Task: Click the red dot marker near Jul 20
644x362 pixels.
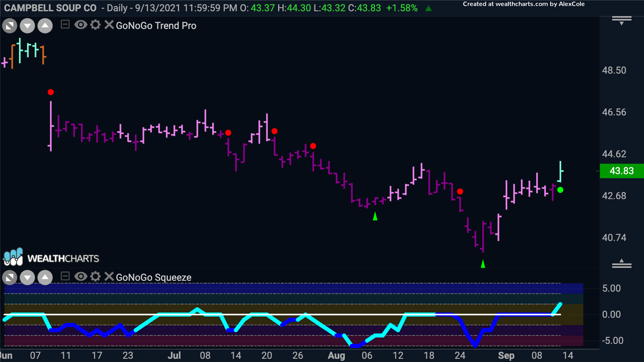Action: (x=275, y=131)
